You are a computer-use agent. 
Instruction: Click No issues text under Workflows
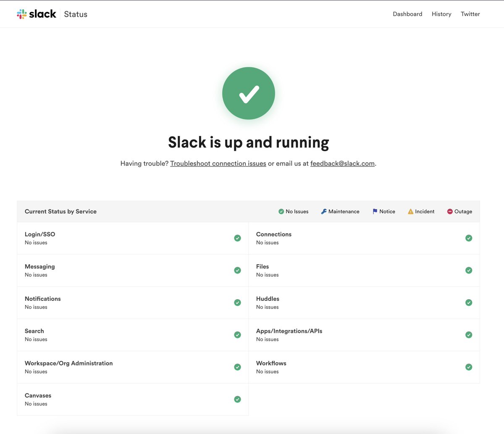[x=268, y=371]
